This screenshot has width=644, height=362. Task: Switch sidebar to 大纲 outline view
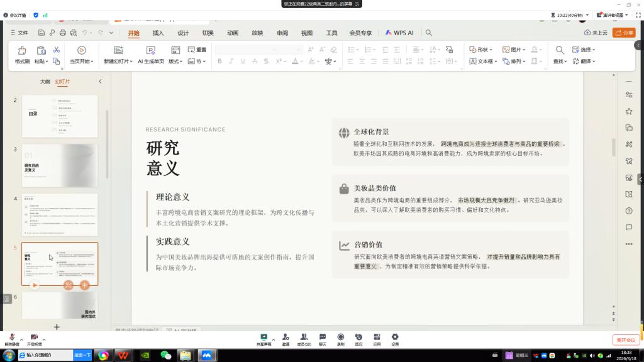(45, 82)
